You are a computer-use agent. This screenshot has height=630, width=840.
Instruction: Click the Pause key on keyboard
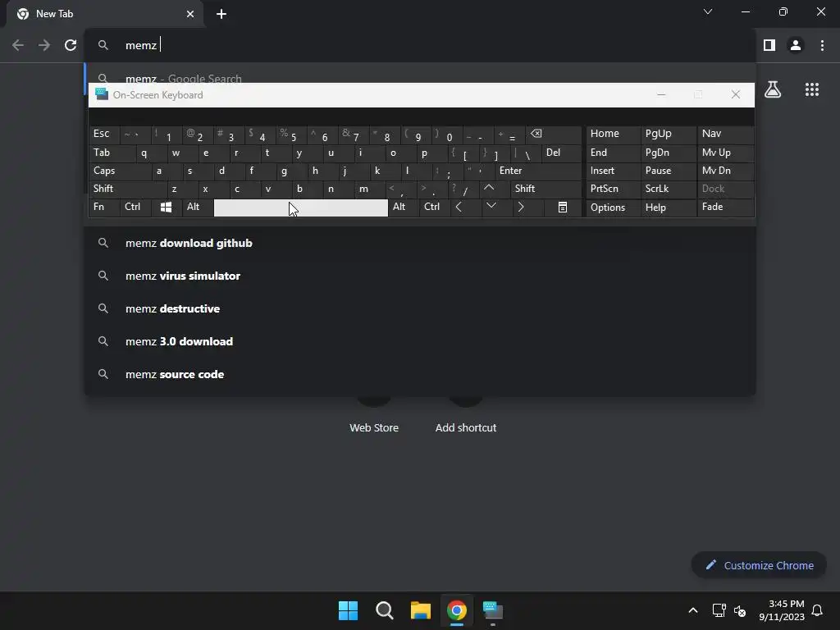[x=668, y=171]
